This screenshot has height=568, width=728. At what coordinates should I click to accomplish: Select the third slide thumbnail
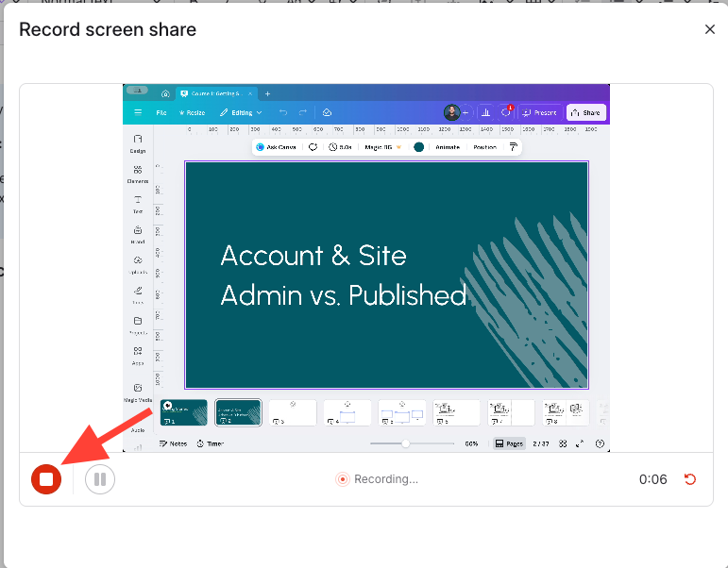pyautogui.click(x=292, y=412)
